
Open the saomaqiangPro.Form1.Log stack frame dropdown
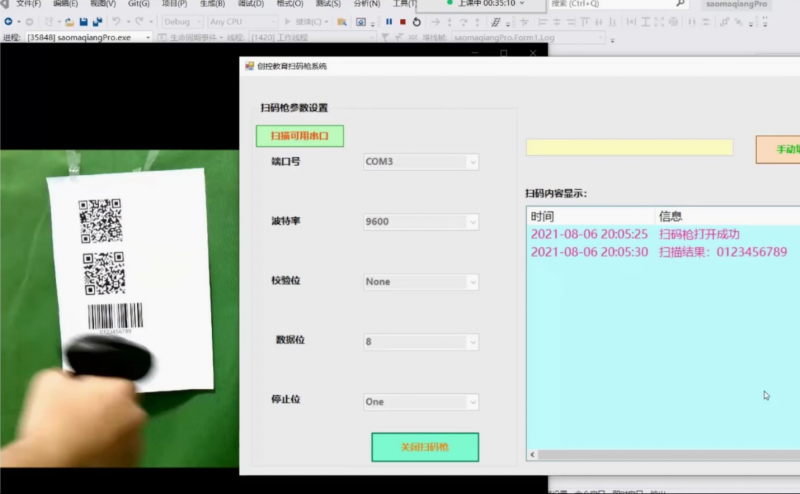528,37
